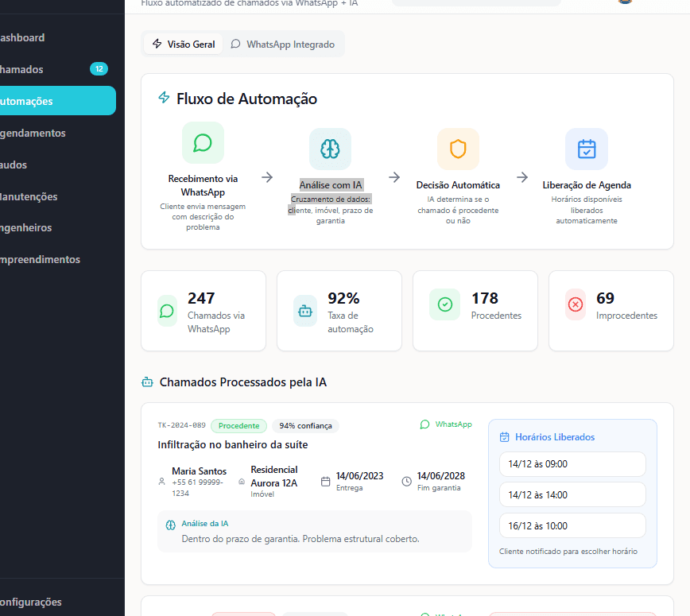Click the Decisão Automática step title
This screenshot has width=690, height=616.
458,184
